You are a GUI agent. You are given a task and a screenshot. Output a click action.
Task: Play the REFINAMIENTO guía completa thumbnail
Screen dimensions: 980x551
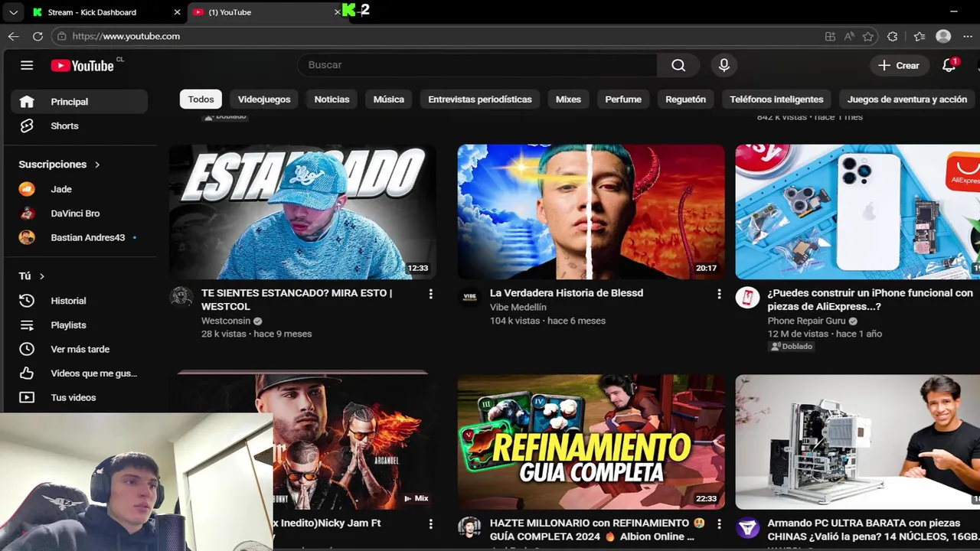click(x=591, y=442)
